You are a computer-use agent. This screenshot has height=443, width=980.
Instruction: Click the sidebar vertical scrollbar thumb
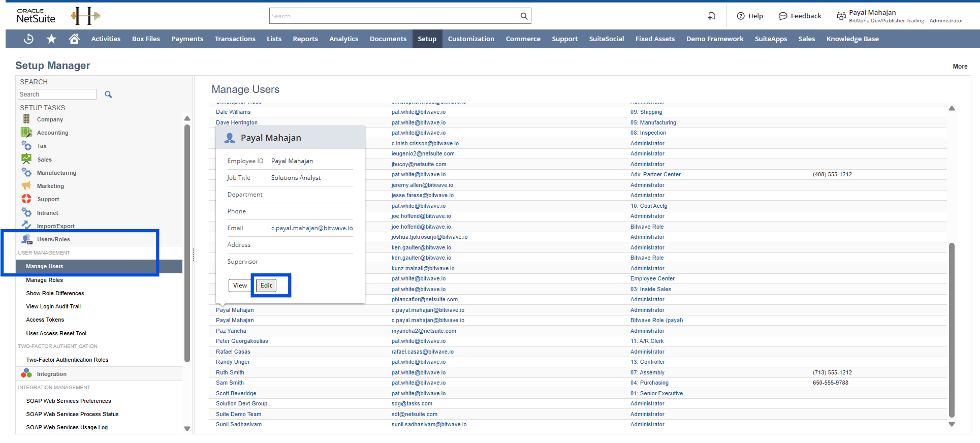pos(187,243)
